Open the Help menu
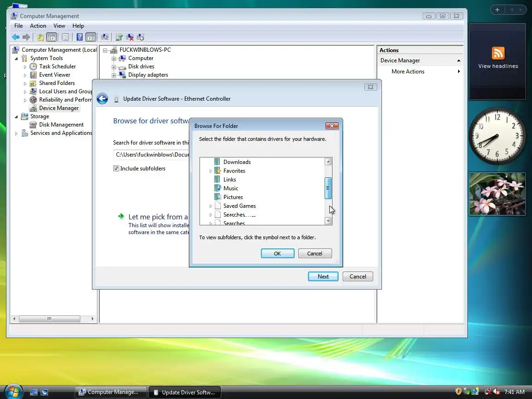 [x=78, y=26]
